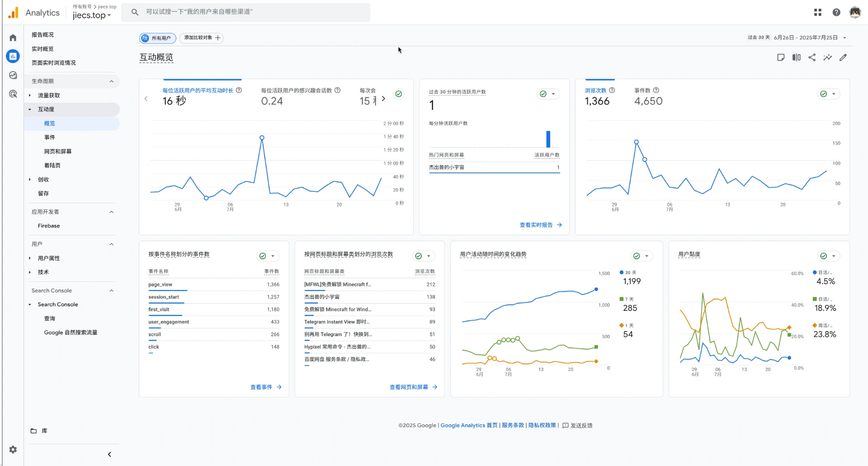Collapse the 生命周期 section in sidebar

[112, 81]
